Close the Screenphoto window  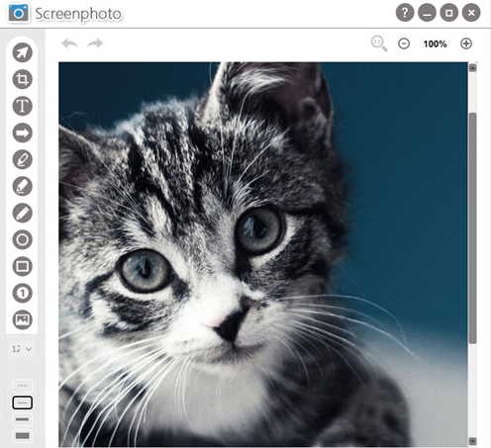pos(471,13)
